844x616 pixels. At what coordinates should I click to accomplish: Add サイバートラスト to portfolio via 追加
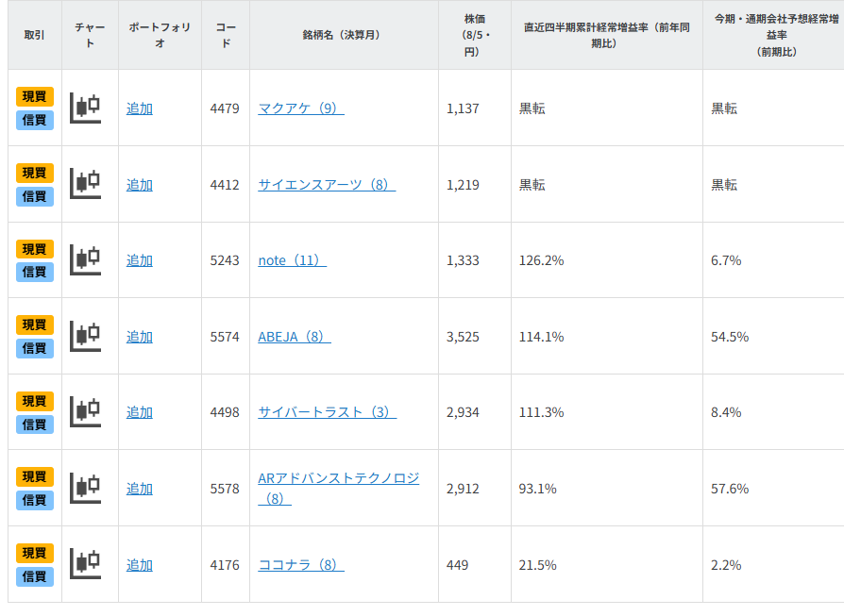(x=140, y=412)
